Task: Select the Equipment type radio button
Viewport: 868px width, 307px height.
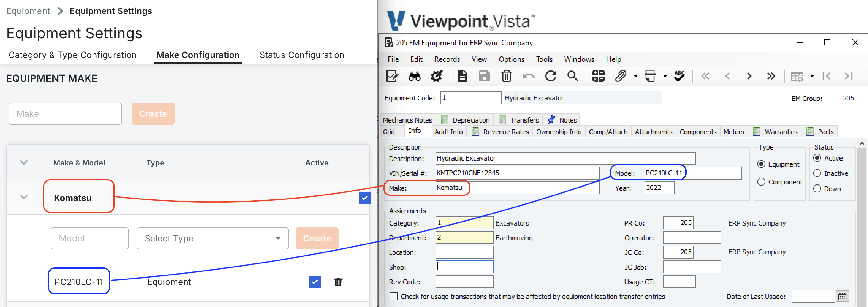Action: [761, 164]
